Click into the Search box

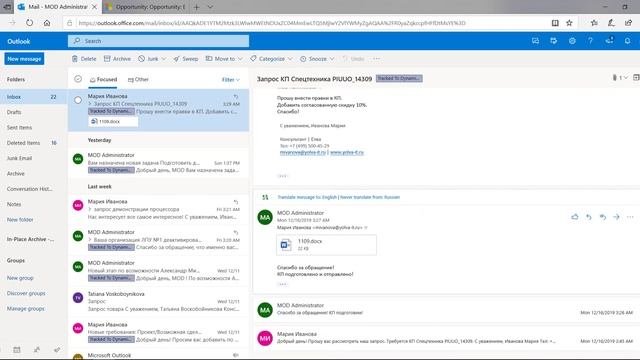coord(158,41)
